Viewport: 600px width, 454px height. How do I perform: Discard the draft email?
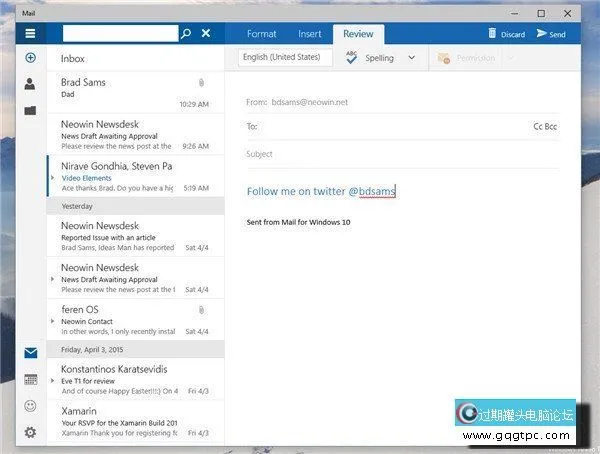(505, 34)
